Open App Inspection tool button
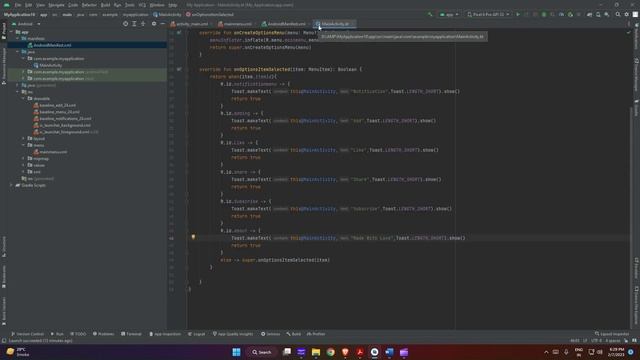640x360 pixels. click(165, 334)
